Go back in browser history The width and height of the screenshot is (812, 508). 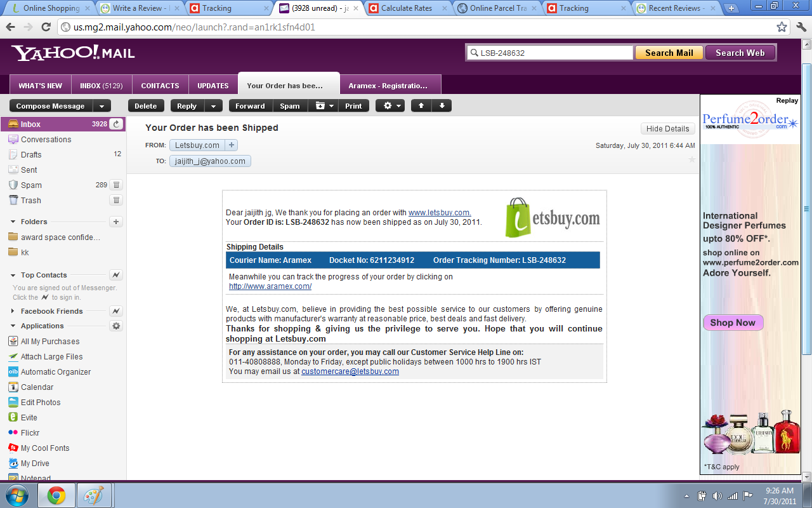point(10,27)
